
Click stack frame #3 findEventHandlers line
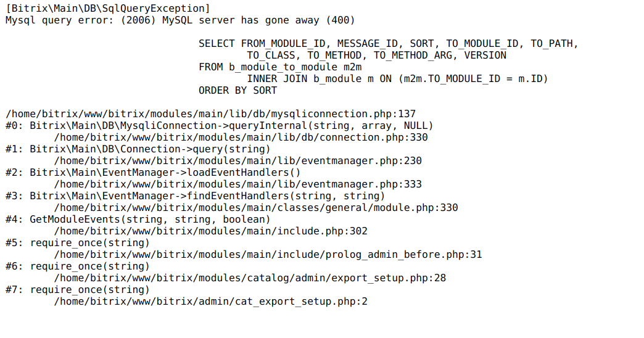click(196, 196)
